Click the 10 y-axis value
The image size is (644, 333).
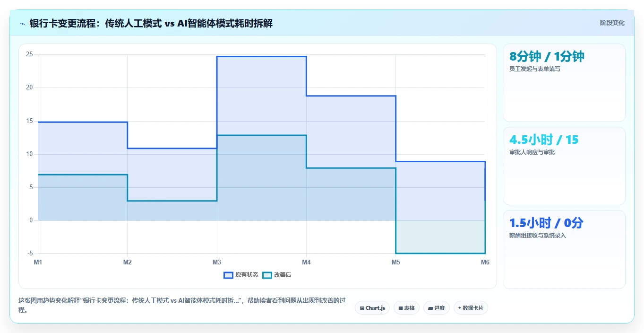(x=29, y=154)
